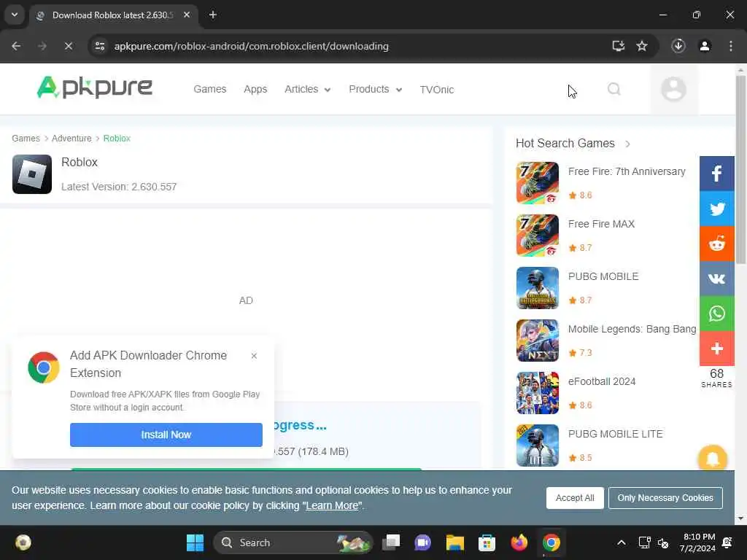Choose Only Necessary Cookies
The height and width of the screenshot is (560, 747).
coord(665,497)
